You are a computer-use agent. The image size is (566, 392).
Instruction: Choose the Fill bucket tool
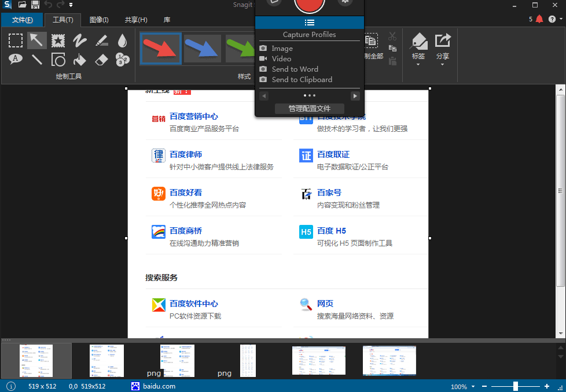click(x=79, y=60)
